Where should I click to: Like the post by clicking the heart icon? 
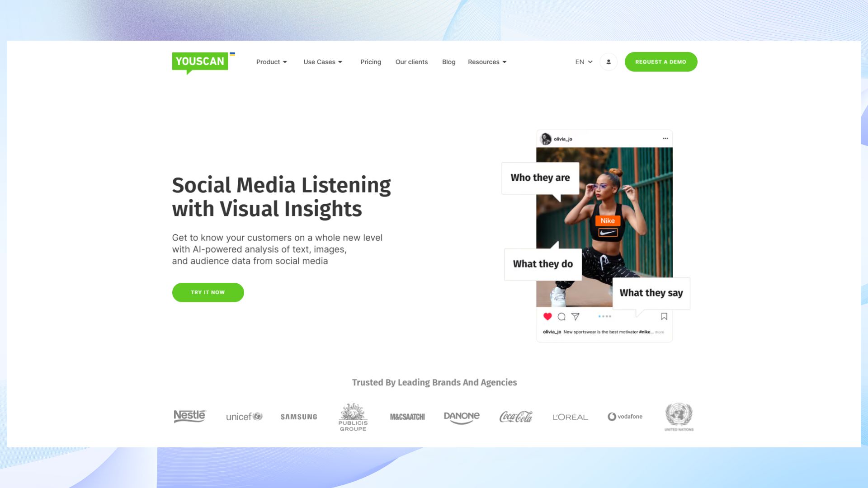[x=547, y=316]
